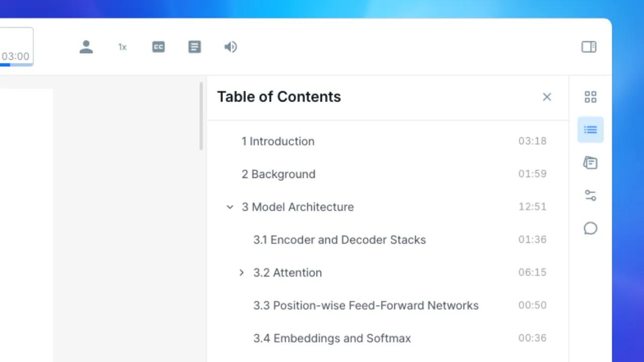This screenshot has height=362, width=644.
Task: Click the 06:15 duration of Attention
Action: pyautogui.click(x=532, y=273)
